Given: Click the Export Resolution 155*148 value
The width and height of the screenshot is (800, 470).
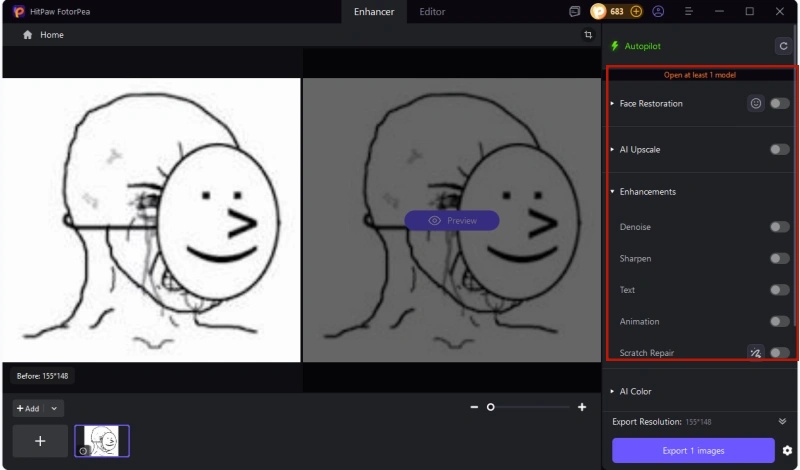Looking at the screenshot, I should 698,422.
